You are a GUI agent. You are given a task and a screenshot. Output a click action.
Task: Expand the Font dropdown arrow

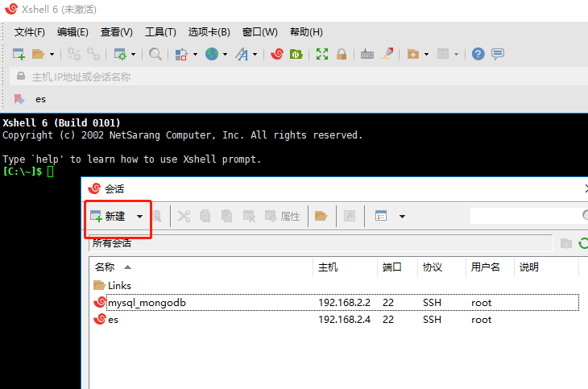click(255, 55)
